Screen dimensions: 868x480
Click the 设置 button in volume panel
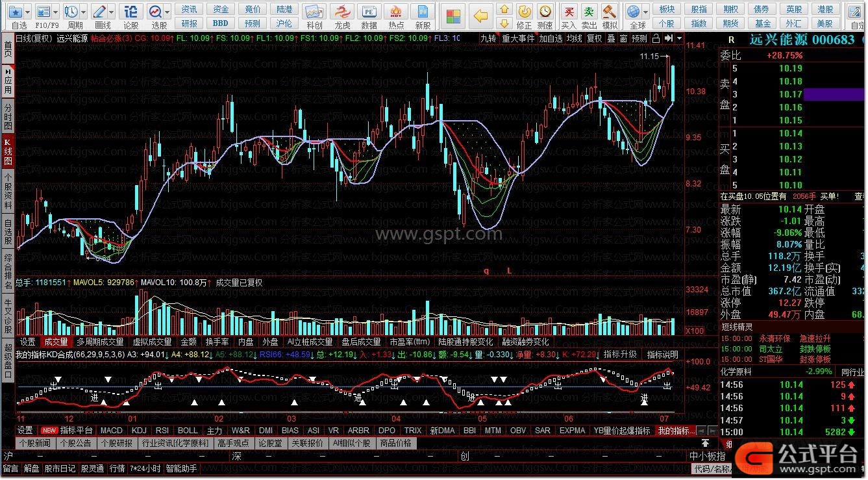coord(27,342)
